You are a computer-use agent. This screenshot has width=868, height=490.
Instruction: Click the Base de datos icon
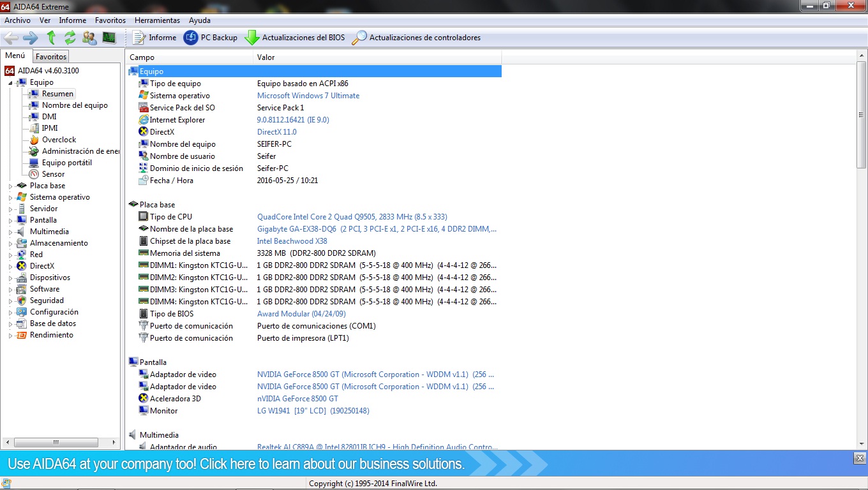(22, 323)
